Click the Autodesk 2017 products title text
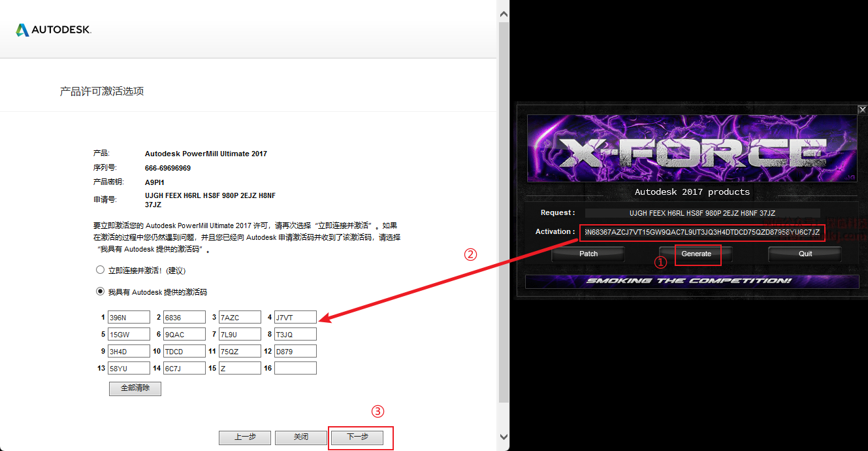 point(692,192)
